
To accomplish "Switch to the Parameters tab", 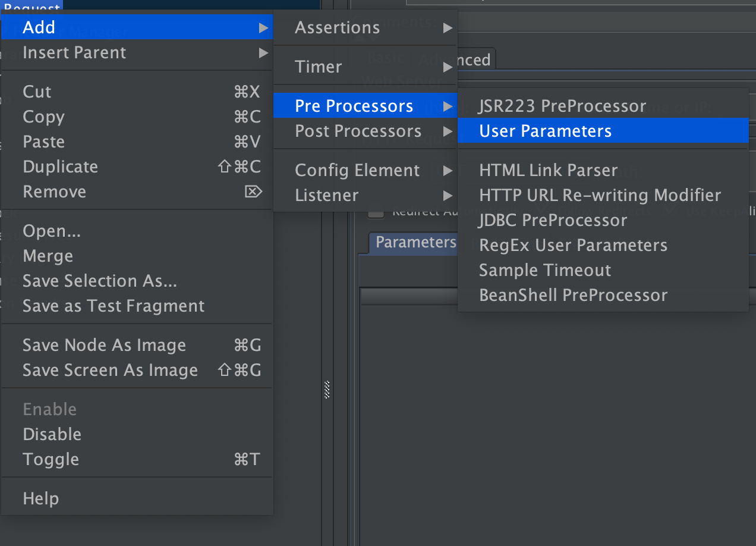I will (x=415, y=242).
